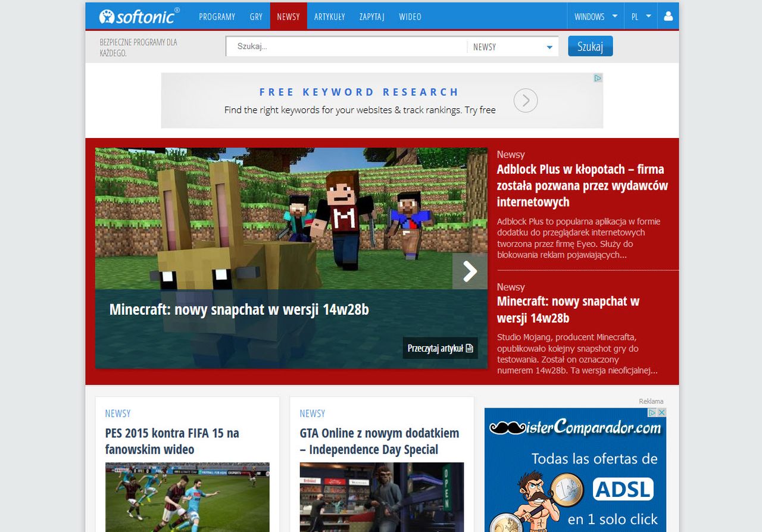762x532 pixels.
Task: Expand the WINDOWS platform dropdown
Action: [x=595, y=17]
